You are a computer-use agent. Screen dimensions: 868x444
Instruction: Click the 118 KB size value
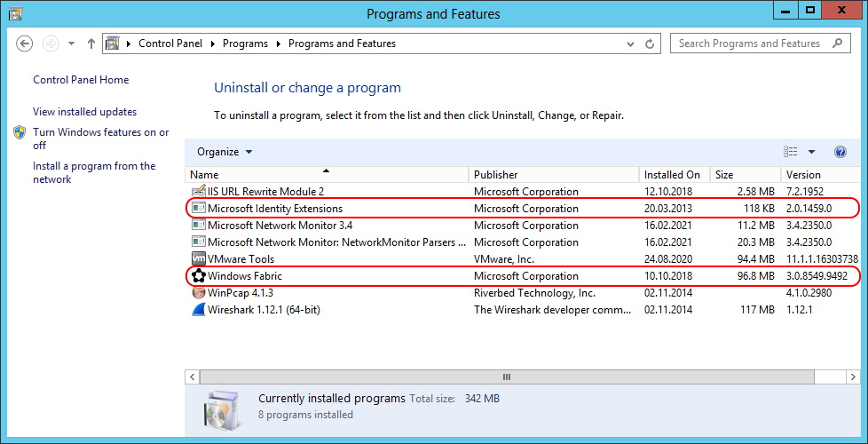coord(757,209)
